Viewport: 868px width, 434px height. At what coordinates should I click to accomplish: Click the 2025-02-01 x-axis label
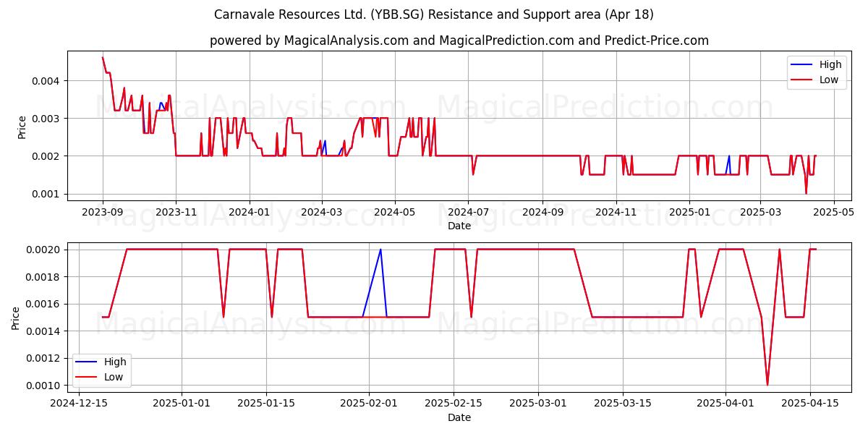[x=369, y=404]
